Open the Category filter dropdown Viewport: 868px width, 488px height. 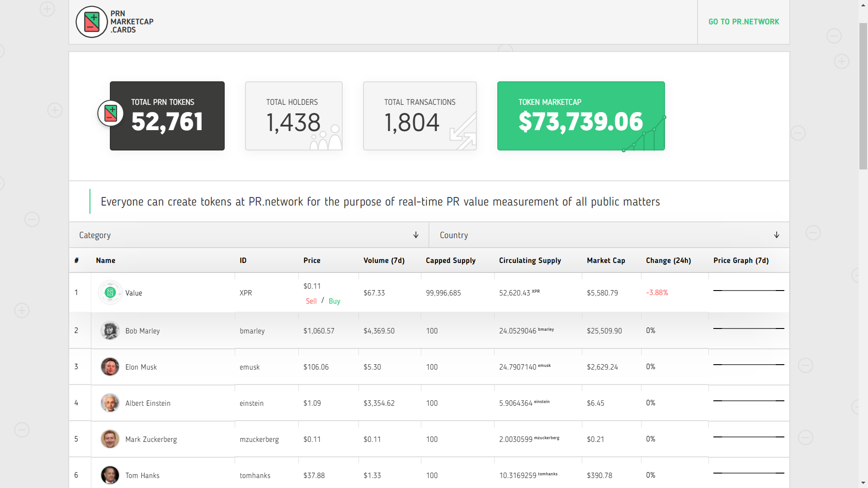click(249, 235)
